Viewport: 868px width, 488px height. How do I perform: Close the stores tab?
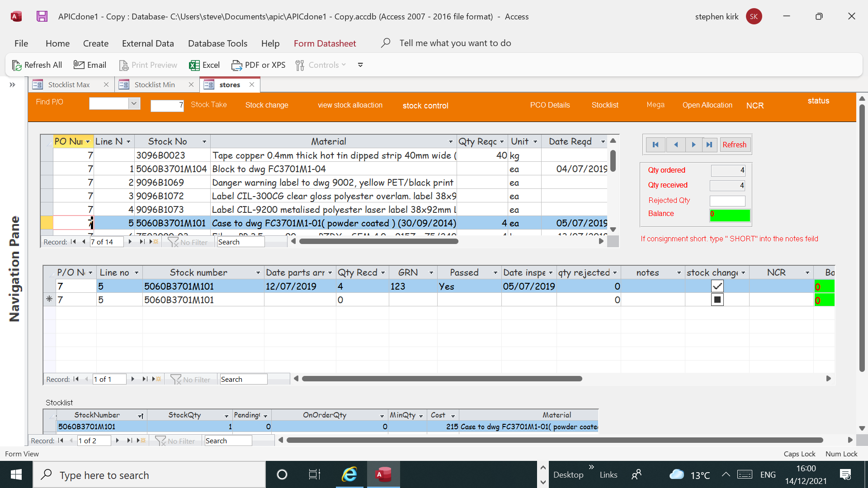click(x=252, y=84)
